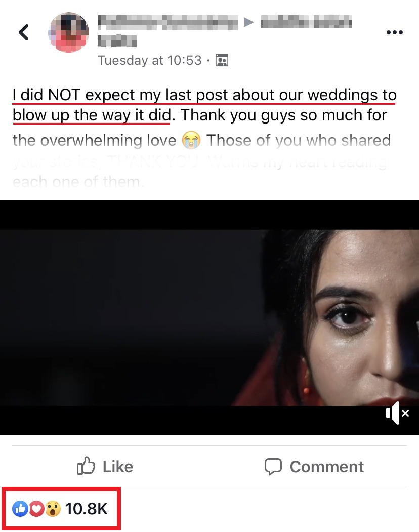Click the blue thumbs-up reaction emoji
Screen dimensions: 419x532
(20, 509)
